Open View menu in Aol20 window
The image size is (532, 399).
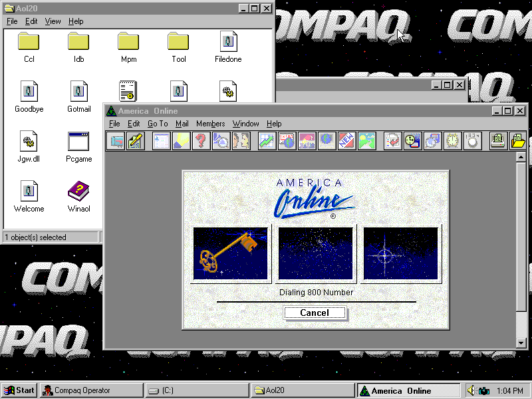(53, 21)
